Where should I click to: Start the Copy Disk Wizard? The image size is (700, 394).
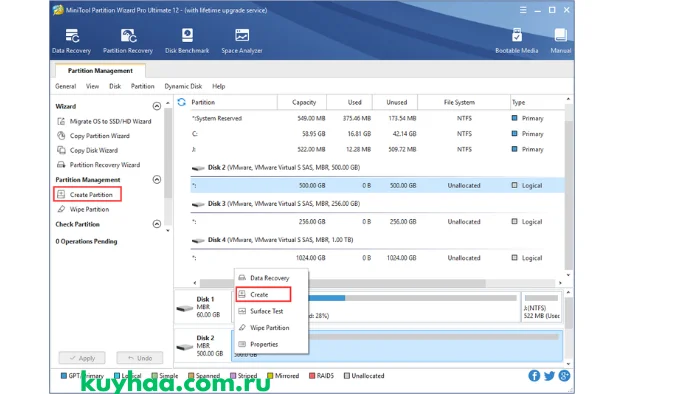[x=88, y=150]
